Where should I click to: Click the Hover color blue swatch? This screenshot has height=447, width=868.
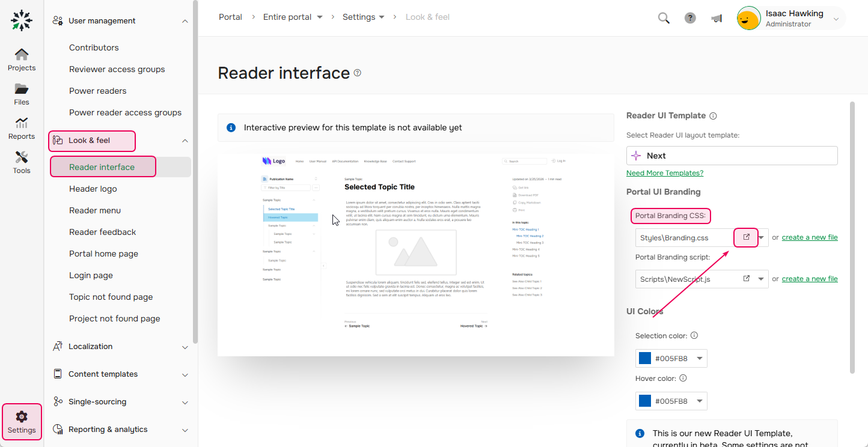click(645, 401)
